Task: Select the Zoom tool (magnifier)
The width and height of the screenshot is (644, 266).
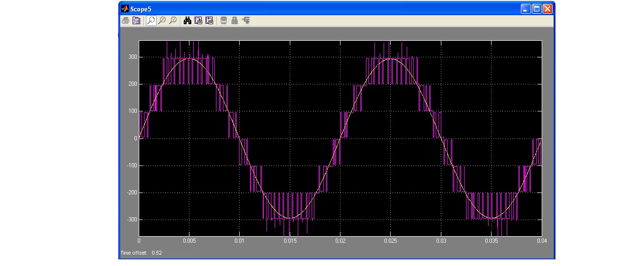Action: pyautogui.click(x=151, y=20)
